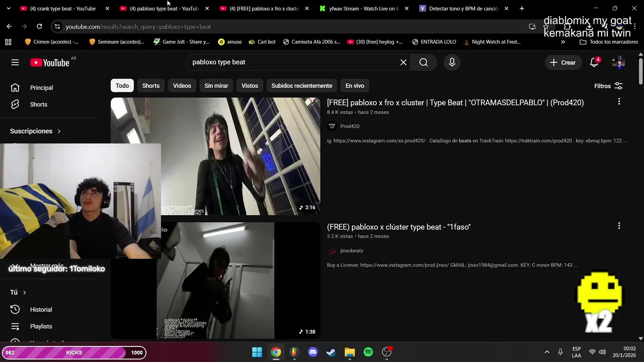The height and width of the screenshot is (362, 644).
Task: Open the YouTube hamburger guide menu
Action: [x=15, y=62]
